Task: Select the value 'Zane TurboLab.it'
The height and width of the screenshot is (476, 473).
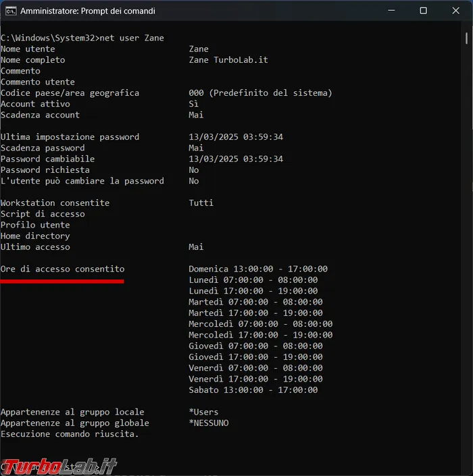Action: click(228, 60)
